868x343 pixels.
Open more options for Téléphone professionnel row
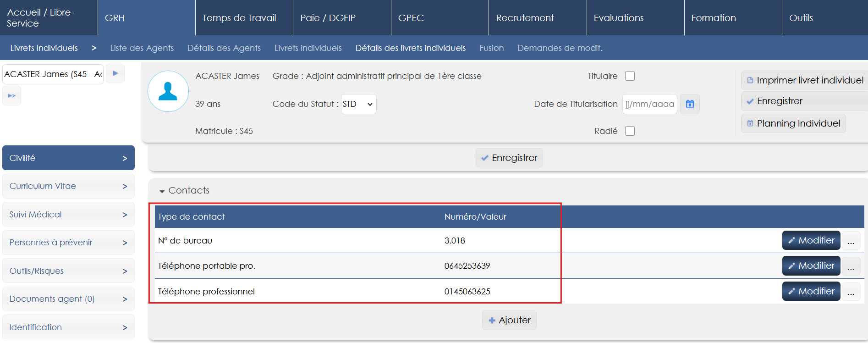[851, 292]
